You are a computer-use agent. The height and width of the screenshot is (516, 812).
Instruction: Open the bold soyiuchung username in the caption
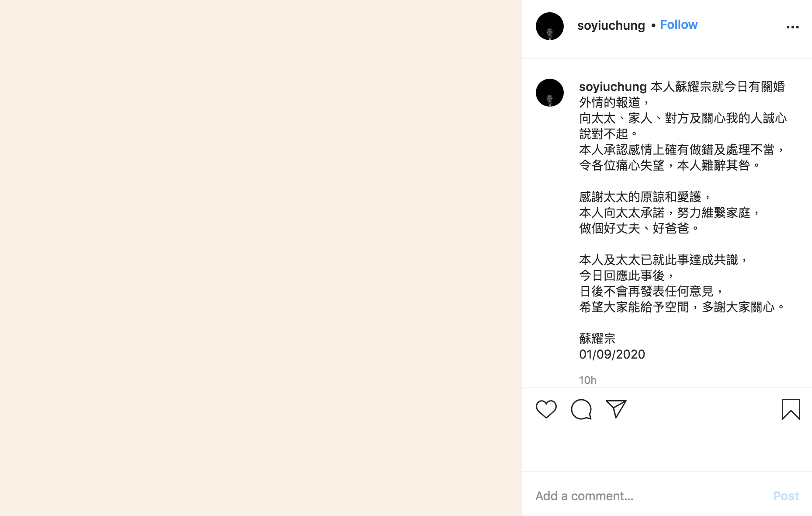pyautogui.click(x=613, y=87)
